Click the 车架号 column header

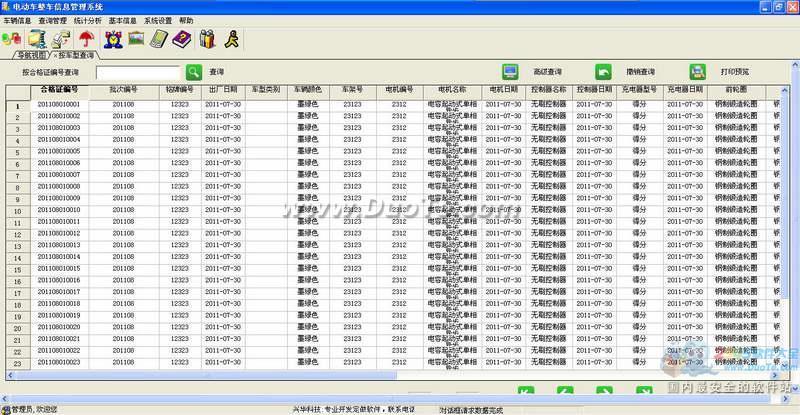pos(352,90)
